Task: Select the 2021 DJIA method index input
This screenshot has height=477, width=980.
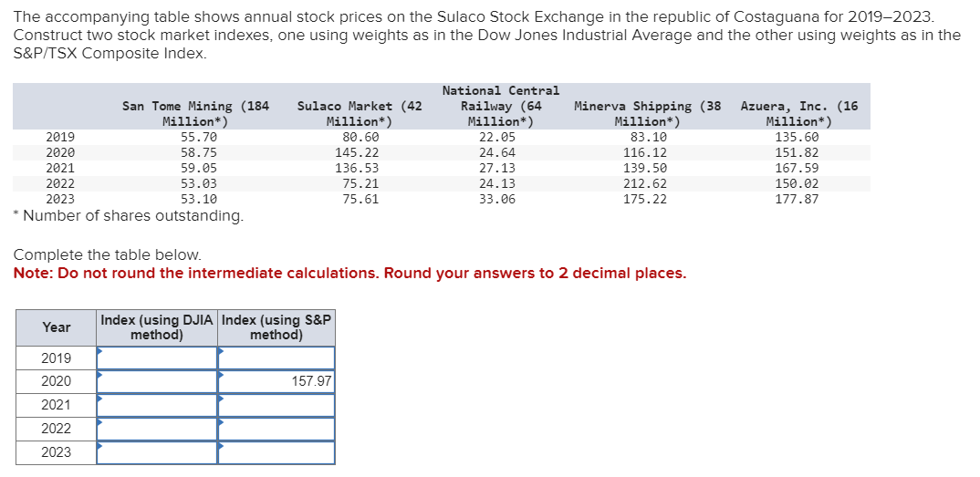Action: click(157, 405)
